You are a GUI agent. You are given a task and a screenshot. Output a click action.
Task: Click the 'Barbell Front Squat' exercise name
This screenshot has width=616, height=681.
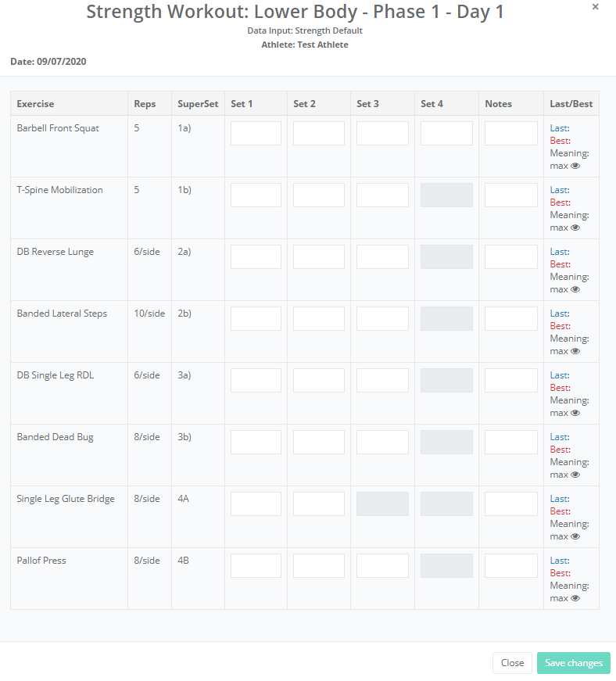point(58,128)
